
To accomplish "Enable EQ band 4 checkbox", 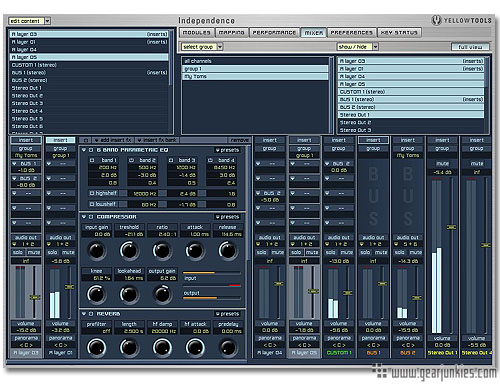I will pyautogui.click(x=210, y=160).
